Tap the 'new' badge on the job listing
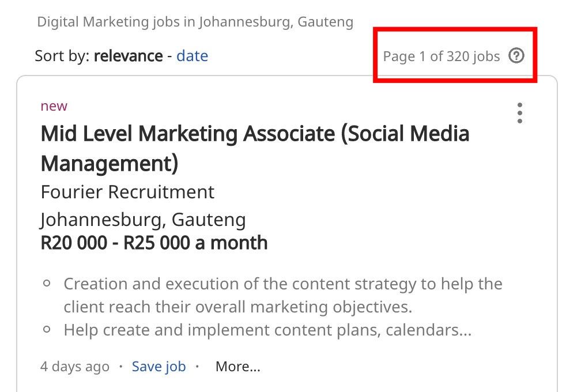The width and height of the screenshot is (566, 392). point(54,105)
